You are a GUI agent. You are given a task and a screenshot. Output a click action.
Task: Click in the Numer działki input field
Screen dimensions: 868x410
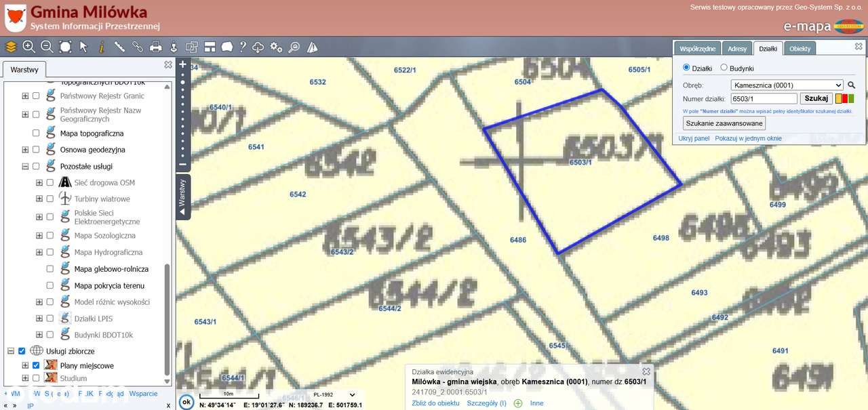point(764,99)
